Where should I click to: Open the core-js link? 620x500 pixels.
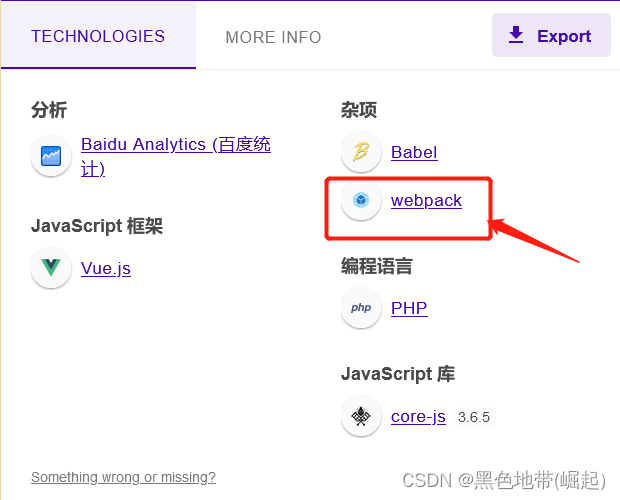point(418,417)
